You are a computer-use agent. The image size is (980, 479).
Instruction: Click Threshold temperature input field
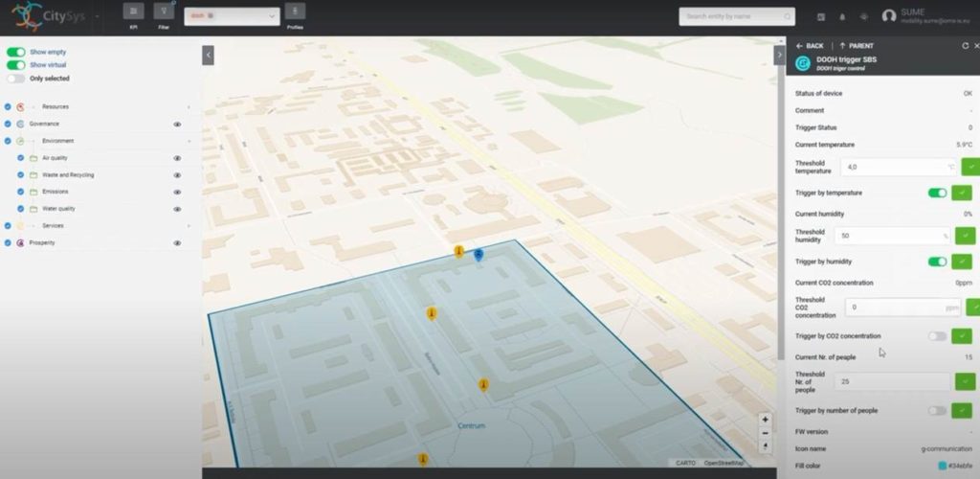pos(899,167)
